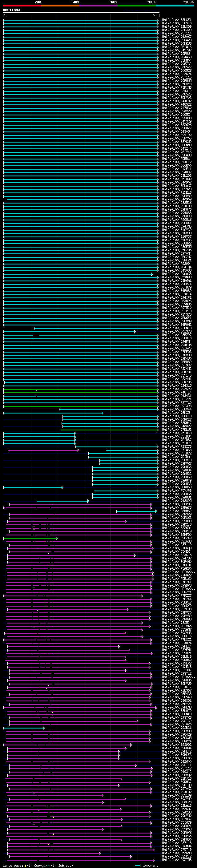
Task: Select hit UniRef100_A7PGR2
Action: [177, 575]
